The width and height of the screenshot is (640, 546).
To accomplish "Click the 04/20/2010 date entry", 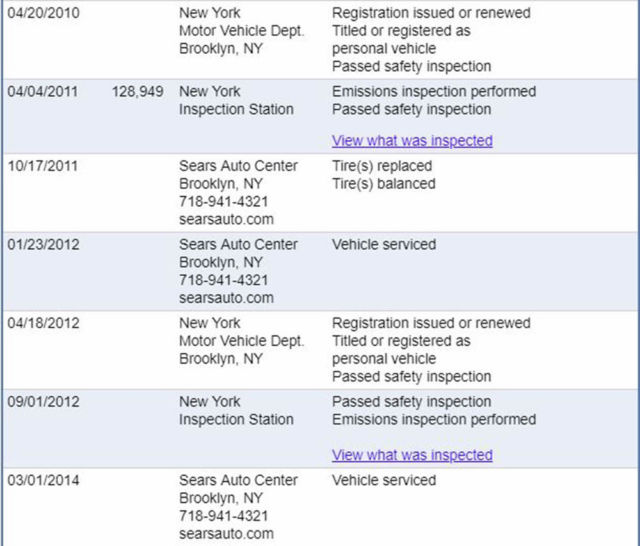I will (43, 14).
